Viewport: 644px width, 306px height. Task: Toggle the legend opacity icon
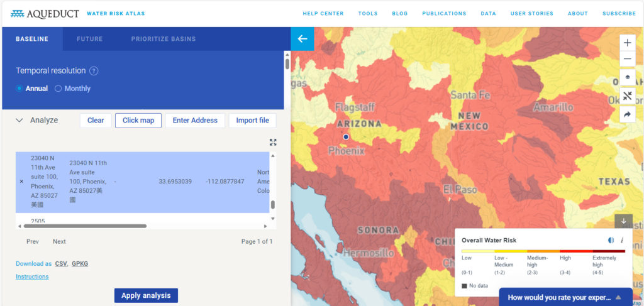point(611,240)
